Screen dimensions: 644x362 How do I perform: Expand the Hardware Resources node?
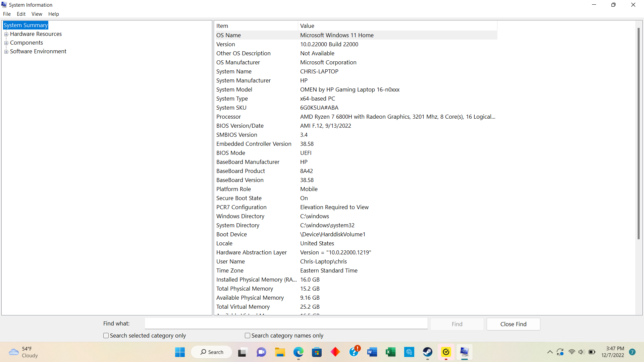pyautogui.click(x=6, y=34)
